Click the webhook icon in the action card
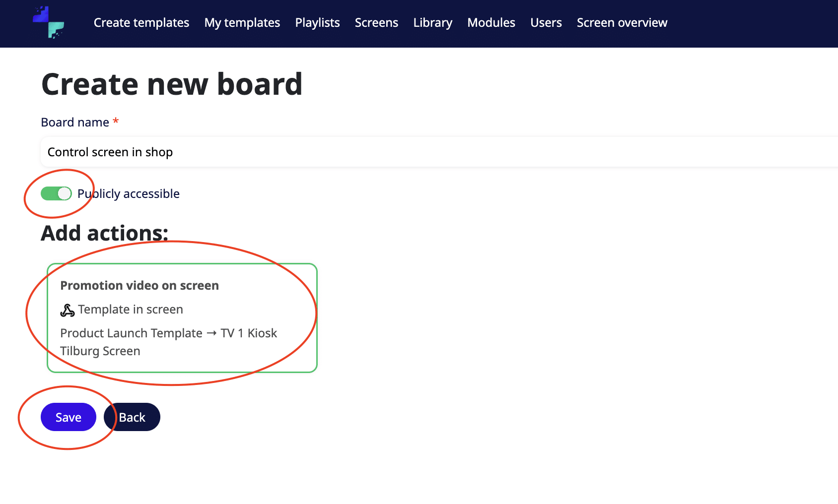 click(x=67, y=310)
